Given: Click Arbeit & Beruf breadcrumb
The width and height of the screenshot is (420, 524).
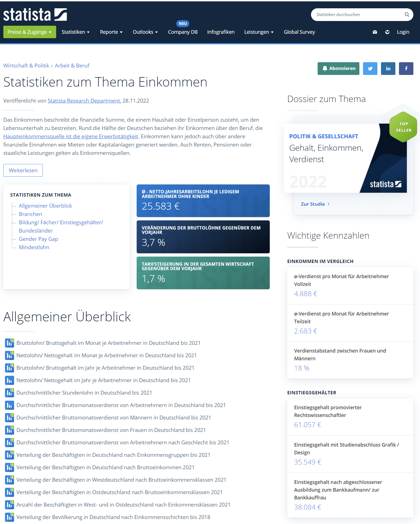Looking at the screenshot, I should [72, 66].
